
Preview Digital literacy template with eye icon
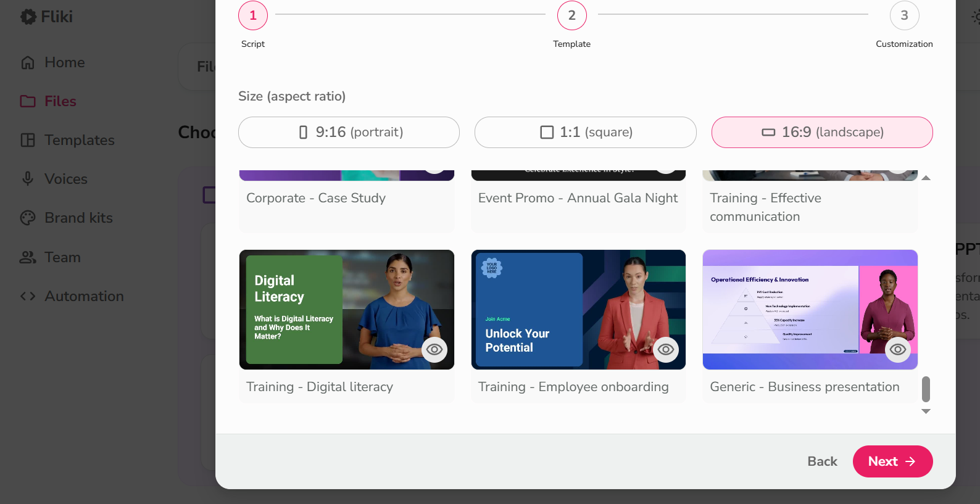coord(434,349)
